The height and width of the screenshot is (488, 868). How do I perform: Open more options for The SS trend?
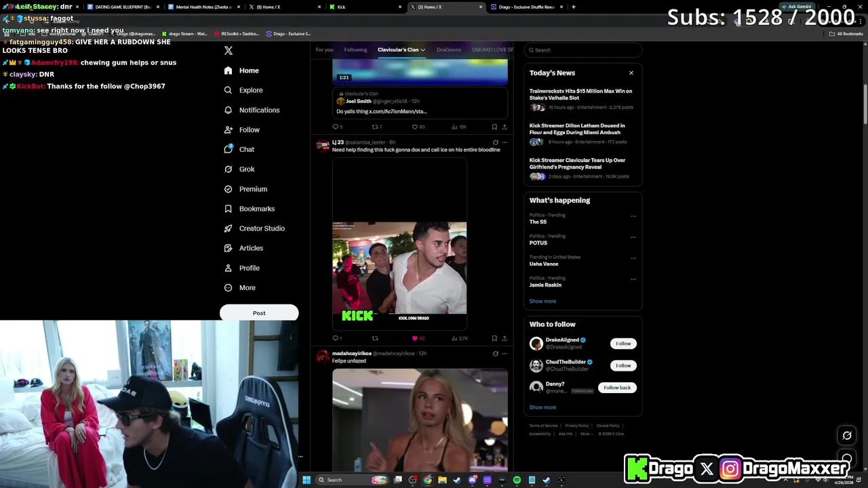[x=633, y=216]
